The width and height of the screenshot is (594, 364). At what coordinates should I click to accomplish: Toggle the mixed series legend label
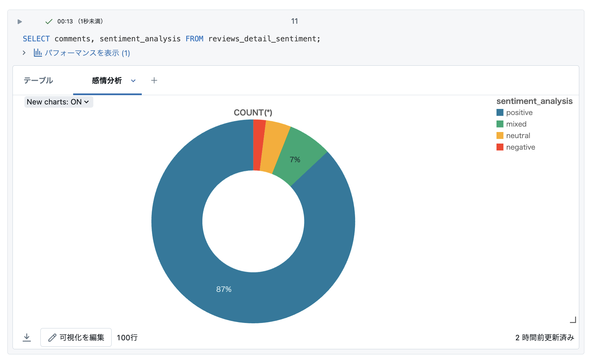(x=516, y=124)
